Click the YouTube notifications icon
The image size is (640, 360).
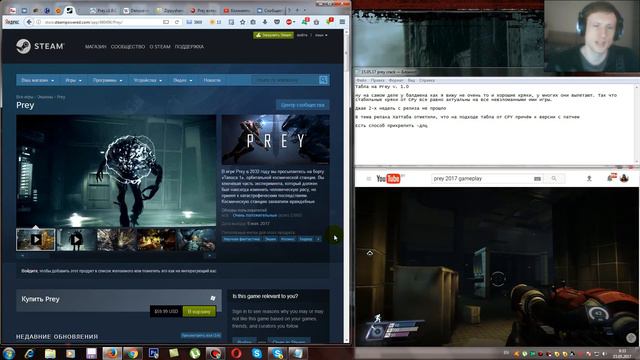point(611,177)
